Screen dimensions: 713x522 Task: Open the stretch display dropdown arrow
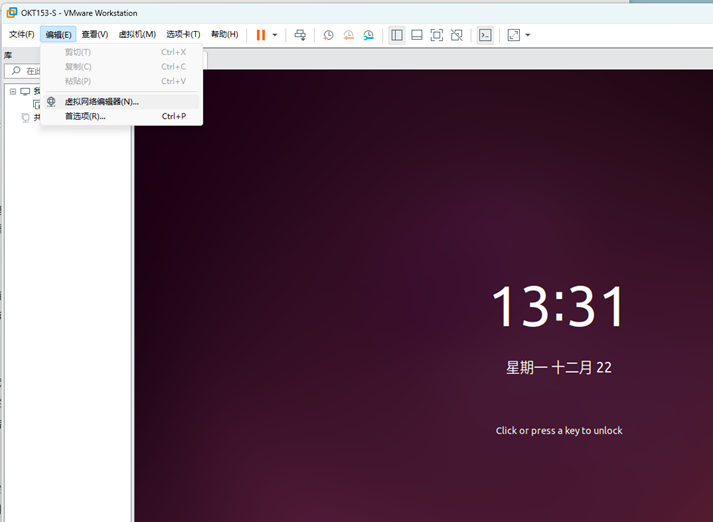528,35
